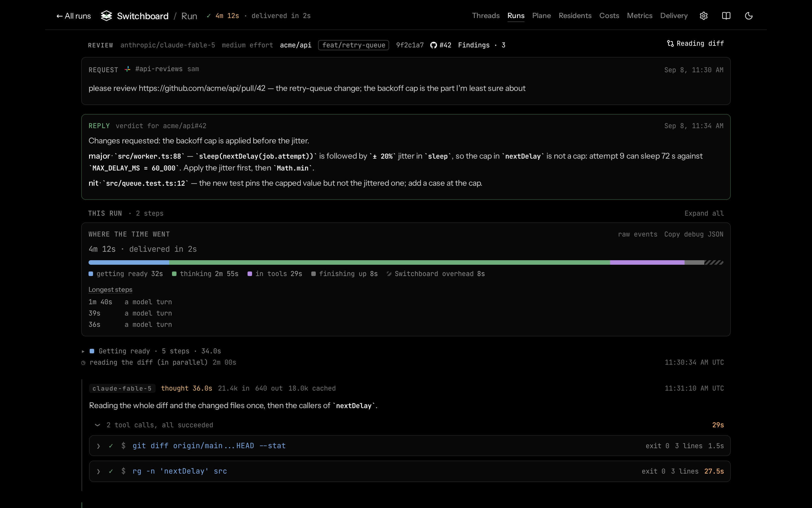812x508 pixels.
Task: Open the Delivery tab
Action: point(674,16)
